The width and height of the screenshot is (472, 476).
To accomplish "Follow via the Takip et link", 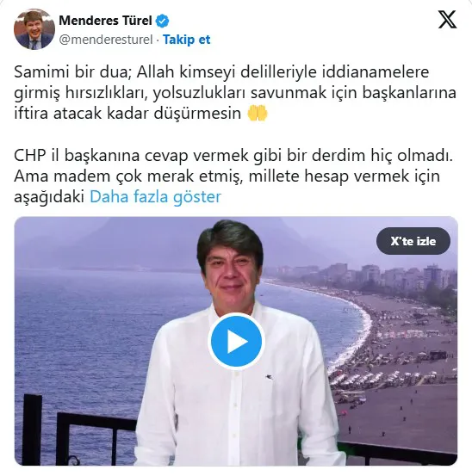I will [x=187, y=40].
